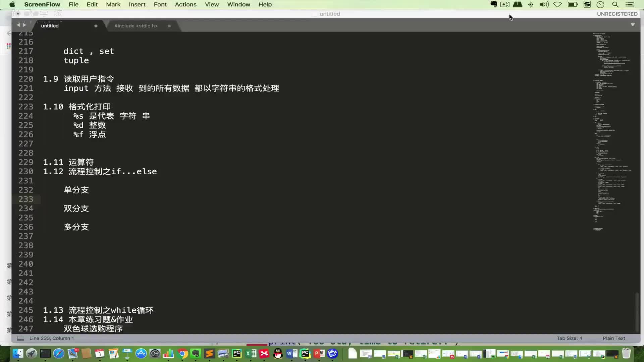
Task: Open QQ penguin icon in Dock
Action: click(x=278, y=353)
